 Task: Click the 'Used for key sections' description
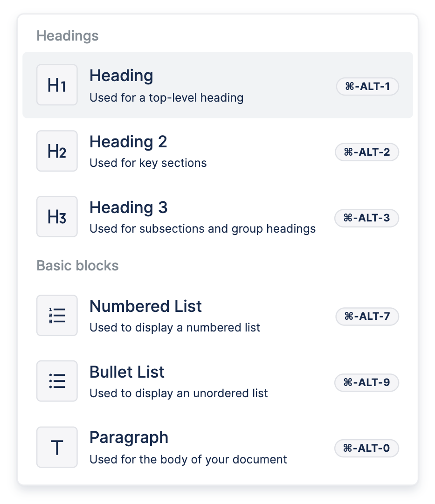[148, 163]
